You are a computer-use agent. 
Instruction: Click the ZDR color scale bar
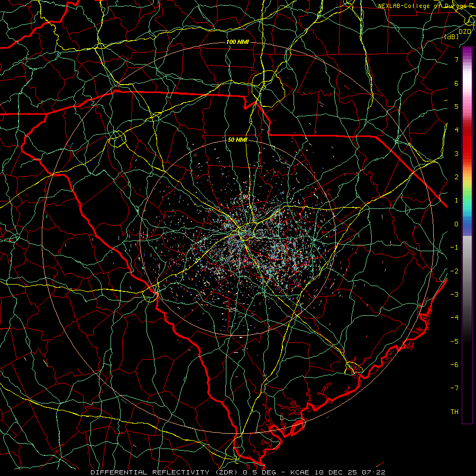coord(467,235)
